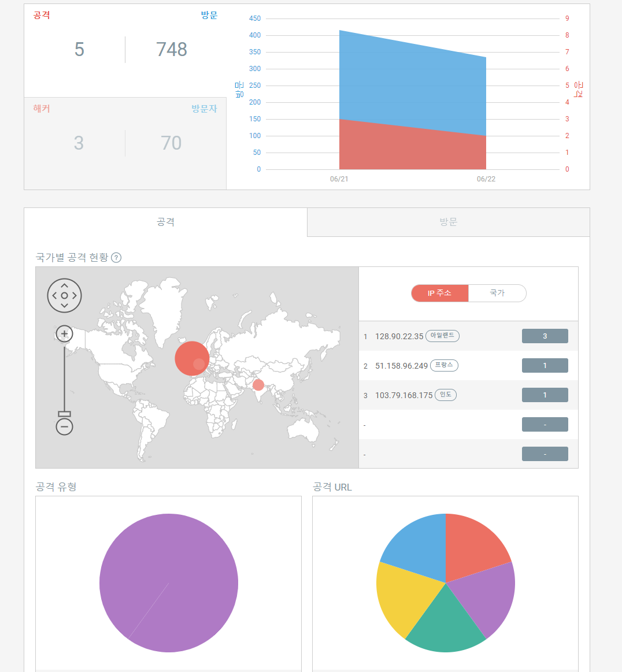Viewport: 622px width, 672px height.
Task: Open the 공격 tab
Action: pos(165,222)
